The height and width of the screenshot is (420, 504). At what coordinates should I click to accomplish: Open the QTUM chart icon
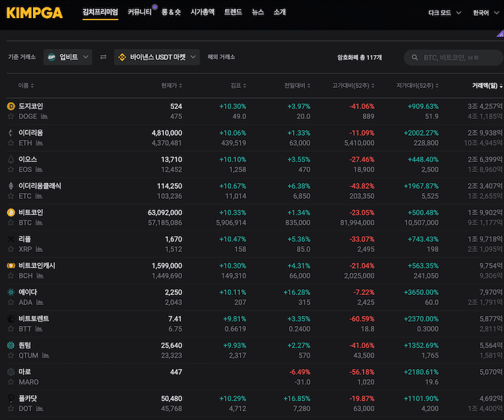coord(46,355)
